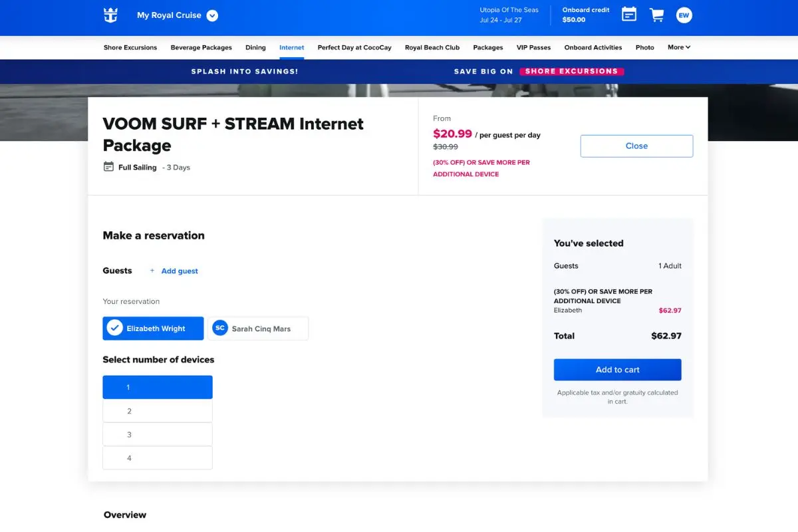Open the calendar planner icon in header
The image size is (798, 532).
(x=629, y=15)
